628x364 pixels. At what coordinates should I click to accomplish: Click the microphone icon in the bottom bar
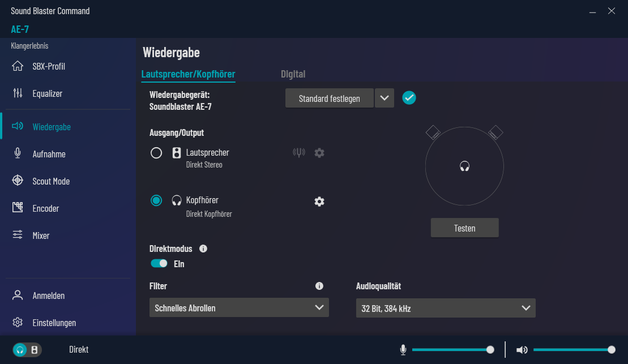pyautogui.click(x=402, y=349)
